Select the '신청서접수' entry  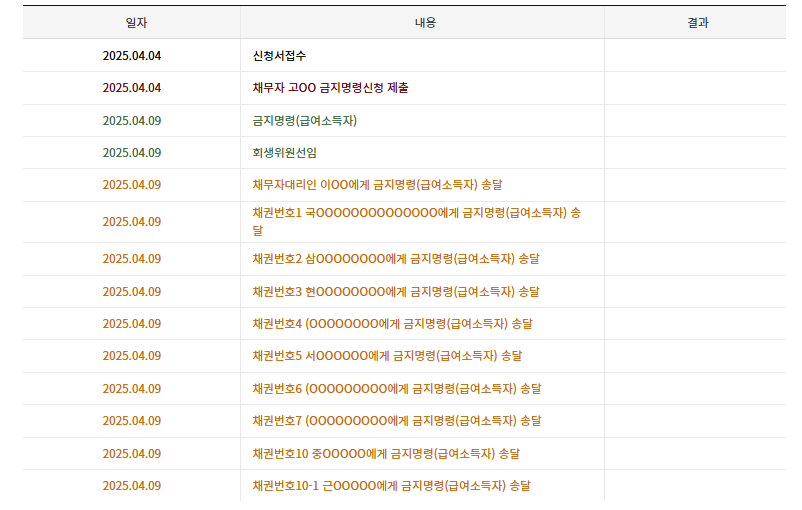tap(279, 56)
